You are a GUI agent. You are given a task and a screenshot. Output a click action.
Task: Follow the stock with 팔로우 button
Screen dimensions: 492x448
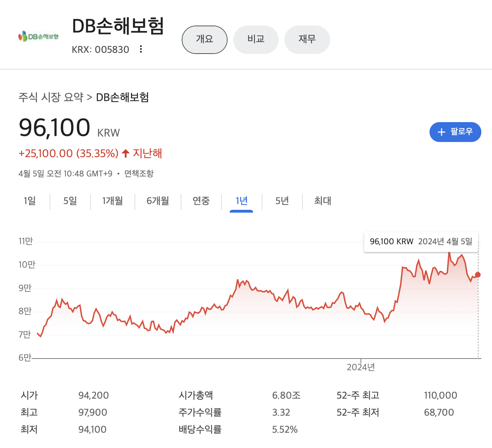tap(455, 132)
